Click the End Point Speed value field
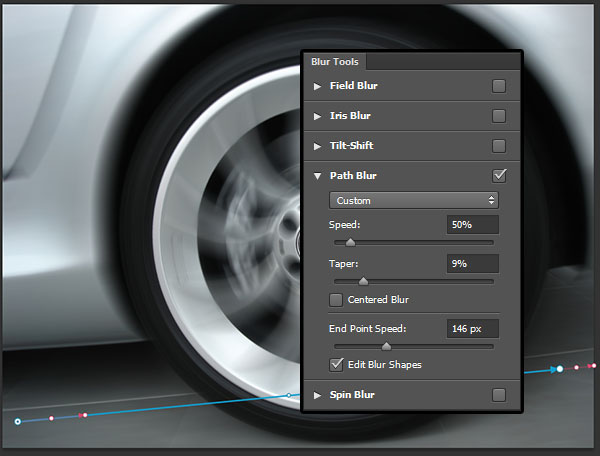Image resolution: width=600 pixels, height=456 pixels. [x=472, y=328]
